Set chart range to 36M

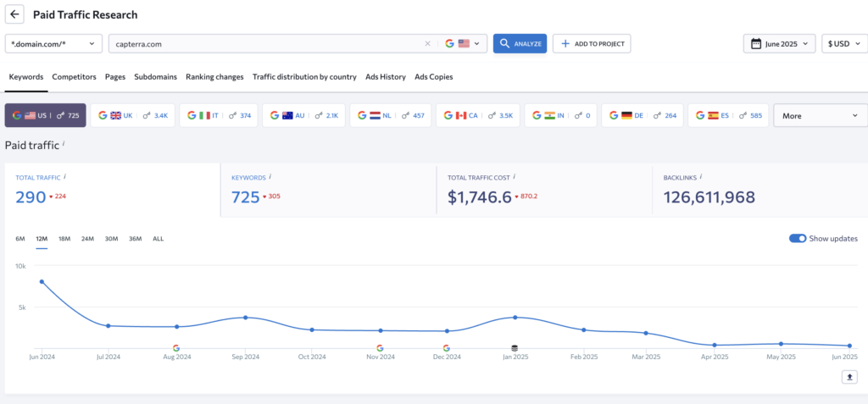pos(135,239)
